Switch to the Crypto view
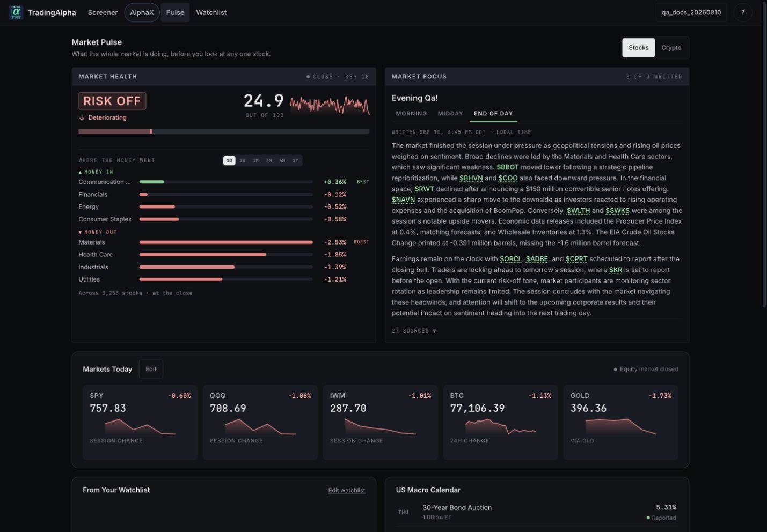Screen dimensions: 767x532 coord(671,48)
